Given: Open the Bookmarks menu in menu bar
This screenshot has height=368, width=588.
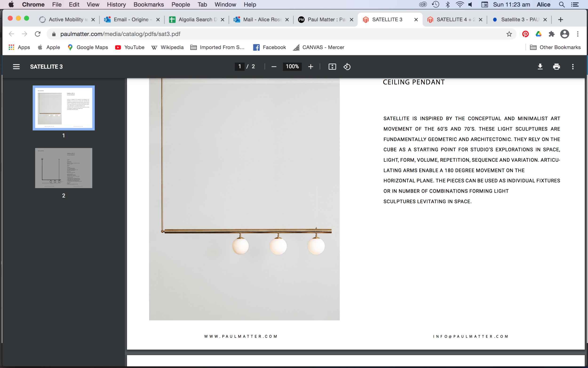Looking at the screenshot, I should tap(148, 5).
